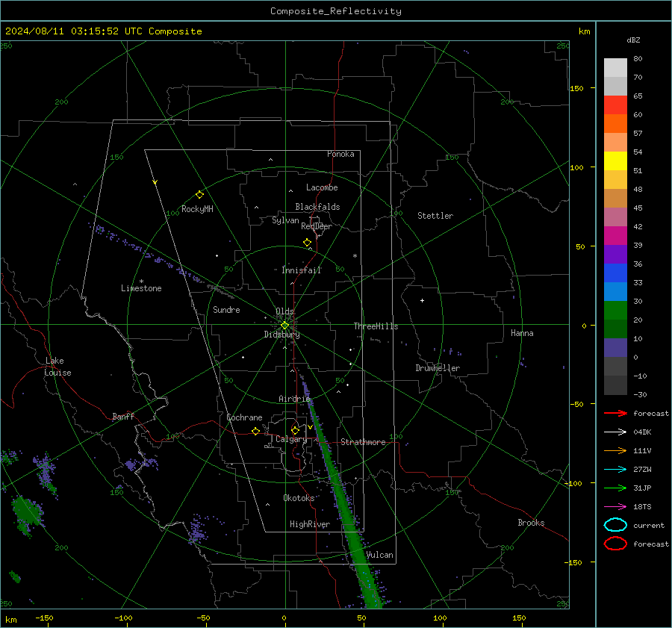The width and height of the screenshot is (672, 628).
Task: Click the 18TS legend label
Action: (642, 507)
